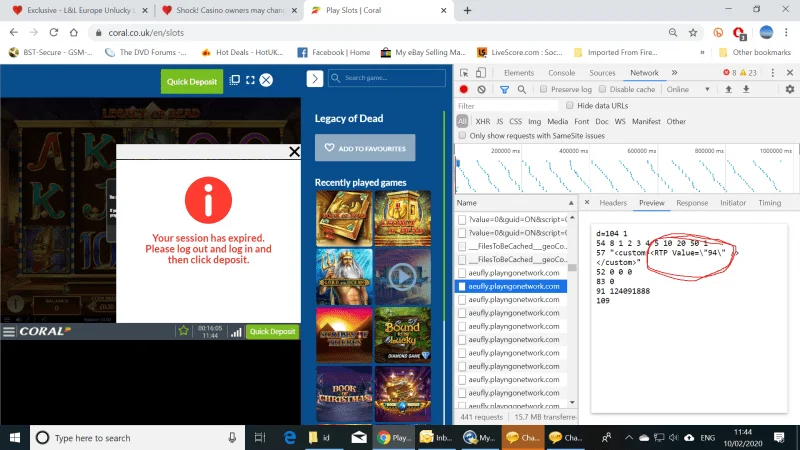Open the Coral hamburger menu

pyautogui.click(x=9, y=332)
